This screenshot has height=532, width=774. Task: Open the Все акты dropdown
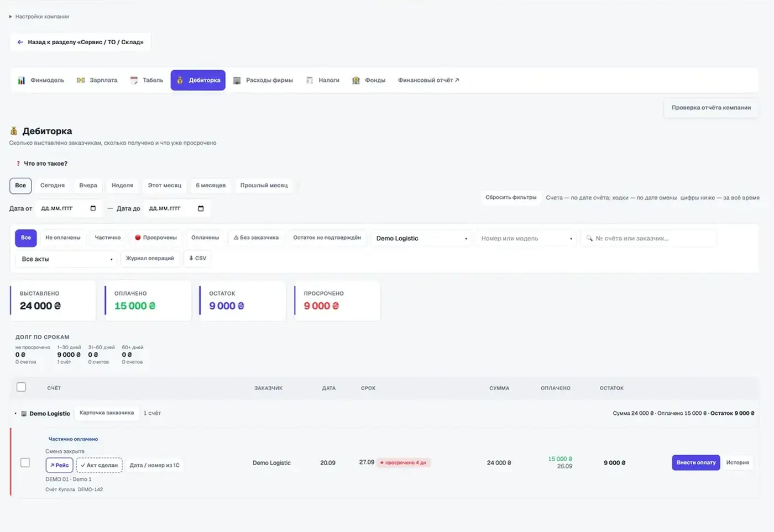point(66,259)
